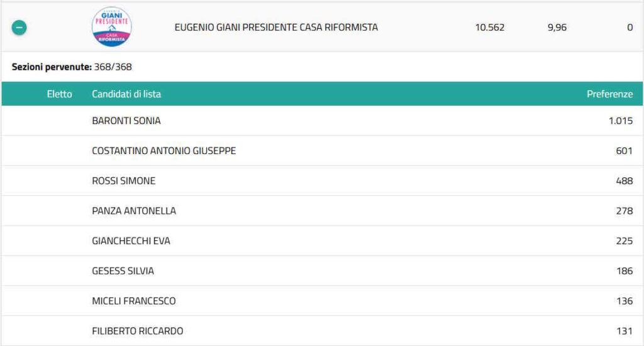Select candidate Gianchecchi Eva
Viewport: 644px width, 346px height.
(131, 241)
